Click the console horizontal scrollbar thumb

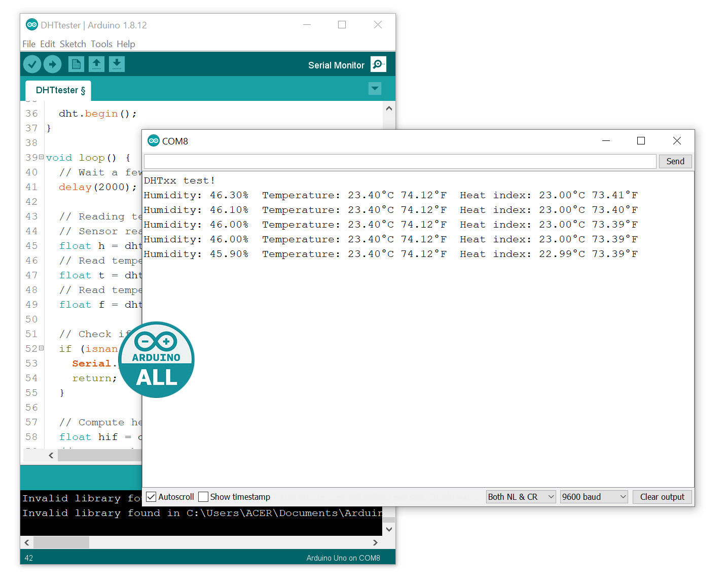pyautogui.click(x=61, y=542)
